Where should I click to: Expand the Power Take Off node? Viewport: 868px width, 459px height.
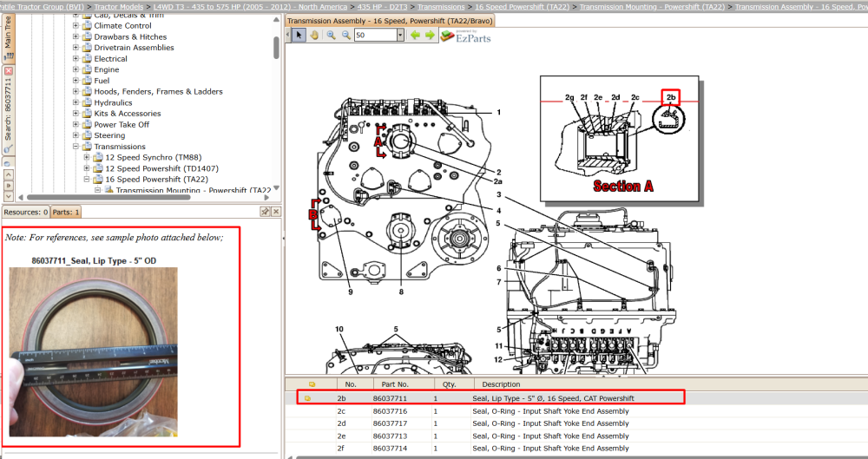pyautogui.click(x=76, y=125)
